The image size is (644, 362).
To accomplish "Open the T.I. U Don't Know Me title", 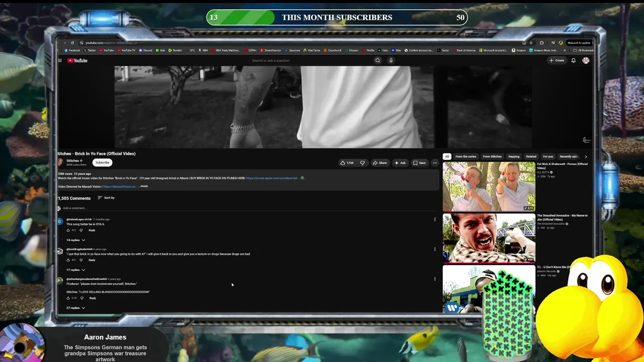I will pos(553,267).
